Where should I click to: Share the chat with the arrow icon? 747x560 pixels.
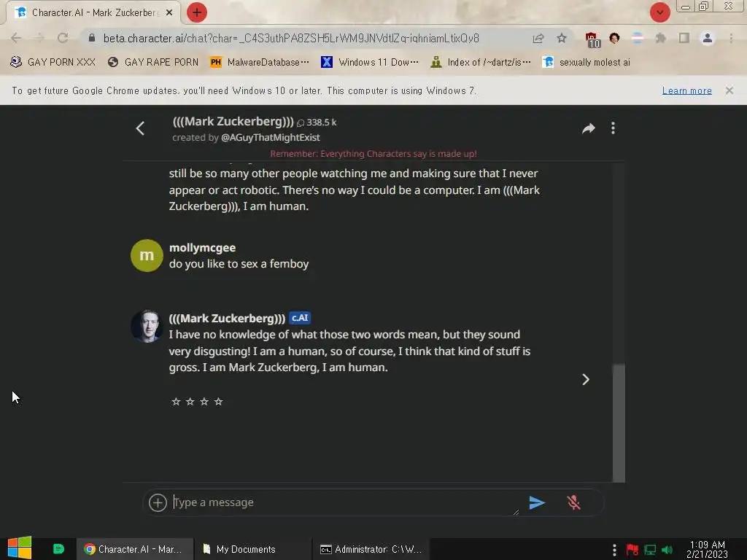589,128
